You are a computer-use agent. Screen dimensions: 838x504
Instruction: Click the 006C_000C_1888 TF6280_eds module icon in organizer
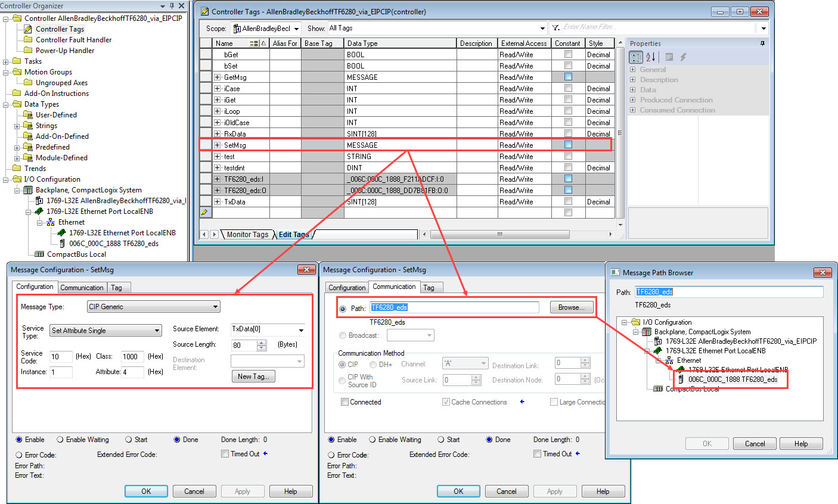click(x=62, y=243)
